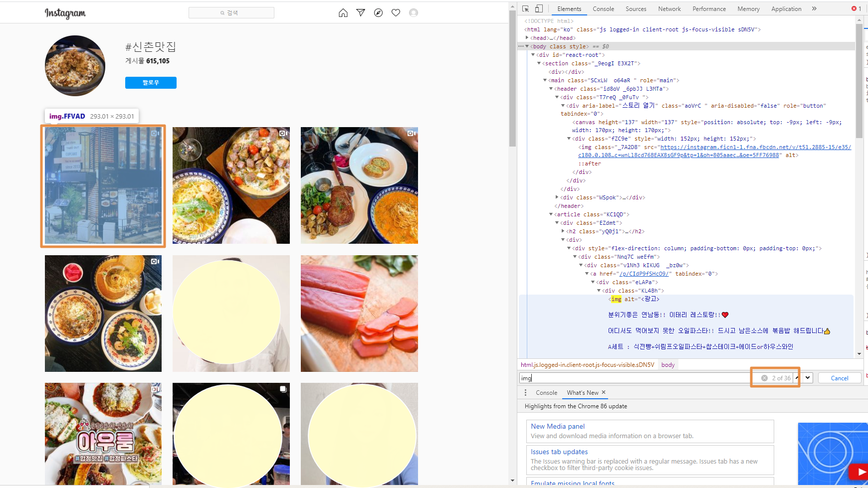Open the steak and salad post
Viewport: 868px width, 488px height.
point(359,185)
